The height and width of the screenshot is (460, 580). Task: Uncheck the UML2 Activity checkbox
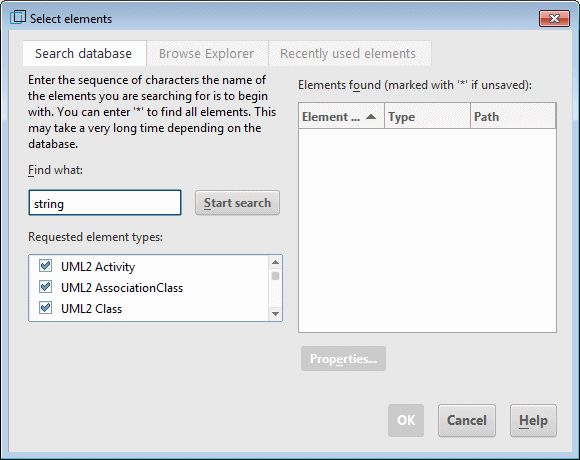pyautogui.click(x=45, y=266)
